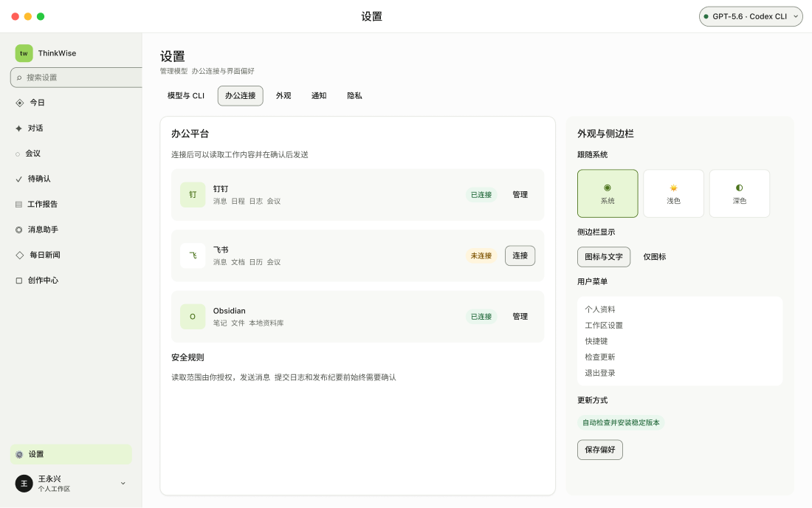Click the 创作中心 square icon
This screenshot has width=812, height=508.
tap(18, 281)
